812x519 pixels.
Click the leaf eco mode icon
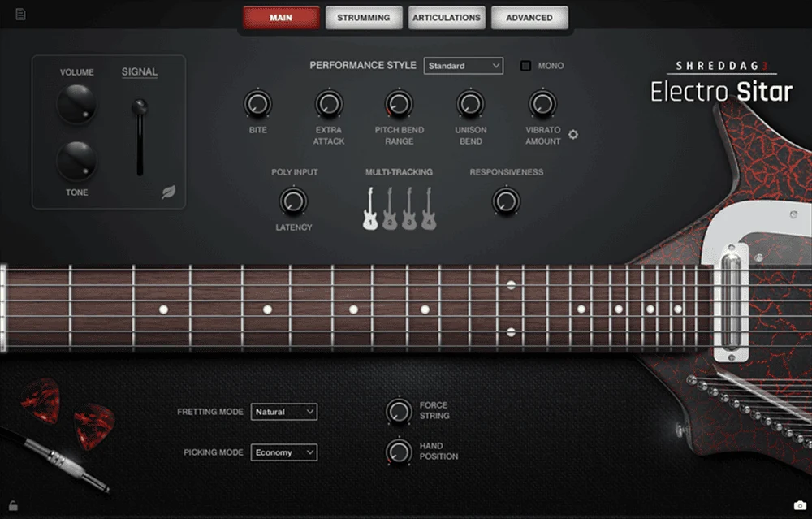[169, 192]
